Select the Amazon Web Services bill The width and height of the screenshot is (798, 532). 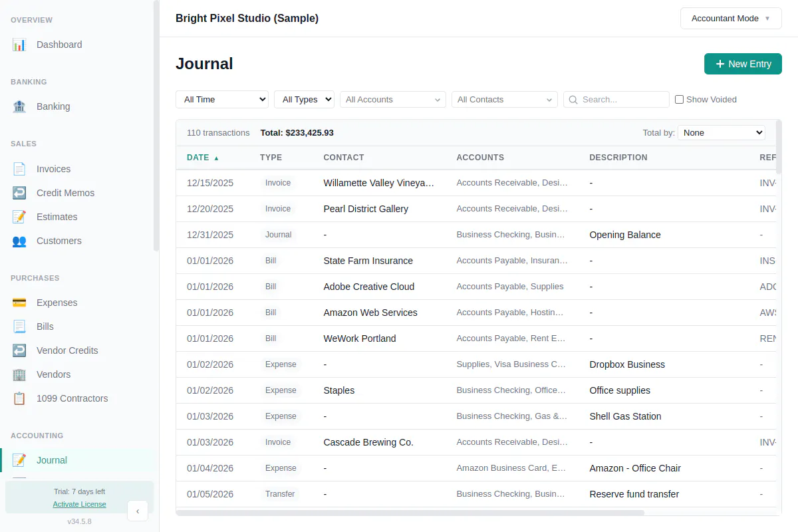tap(476, 313)
